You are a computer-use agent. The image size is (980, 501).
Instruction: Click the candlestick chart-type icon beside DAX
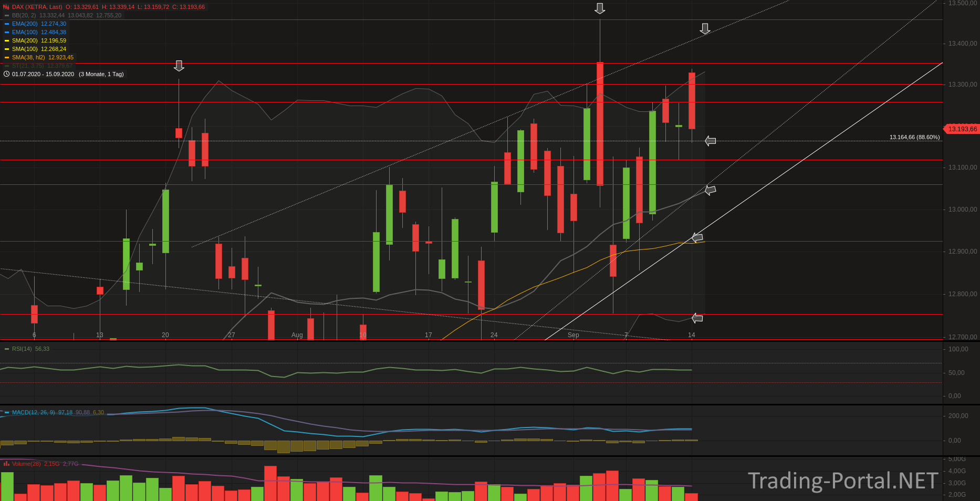pos(6,7)
